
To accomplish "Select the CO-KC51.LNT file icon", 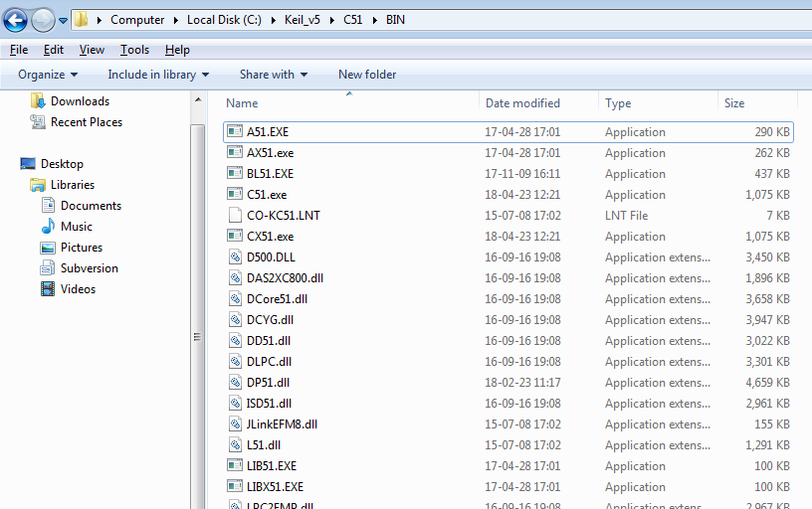I will 235,216.
